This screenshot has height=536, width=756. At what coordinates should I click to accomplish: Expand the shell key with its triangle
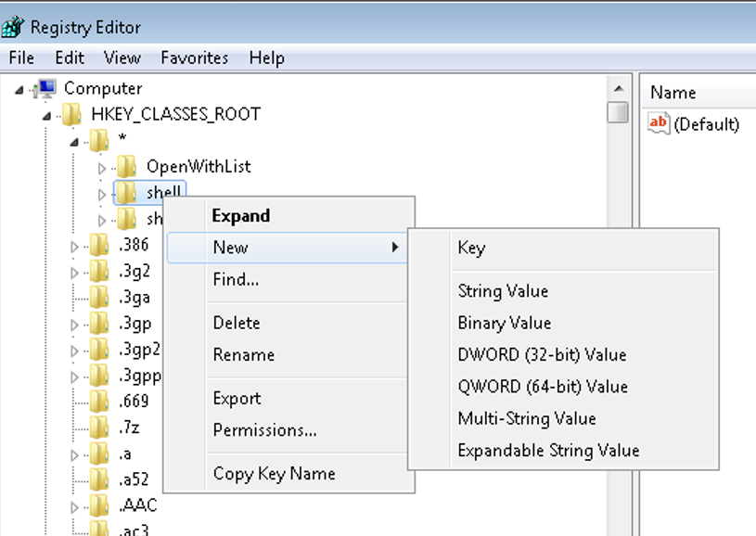click(x=102, y=194)
